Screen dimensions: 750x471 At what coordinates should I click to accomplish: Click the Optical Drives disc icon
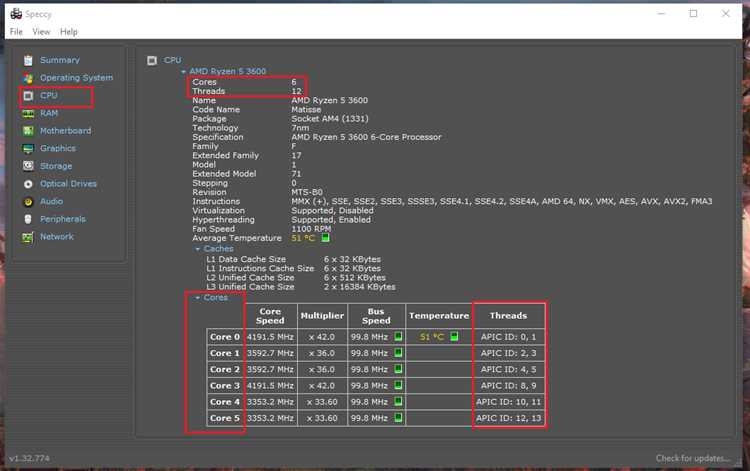28,184
